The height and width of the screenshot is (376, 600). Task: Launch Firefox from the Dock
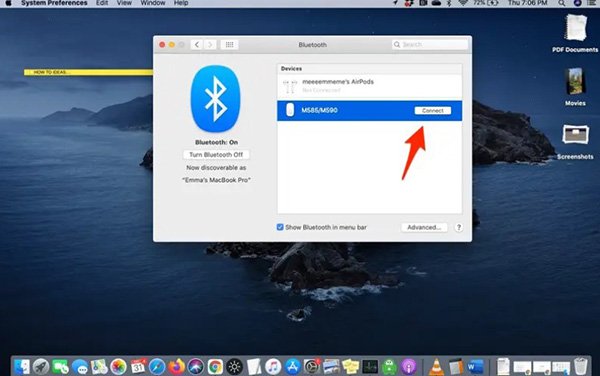coord(176,367)
